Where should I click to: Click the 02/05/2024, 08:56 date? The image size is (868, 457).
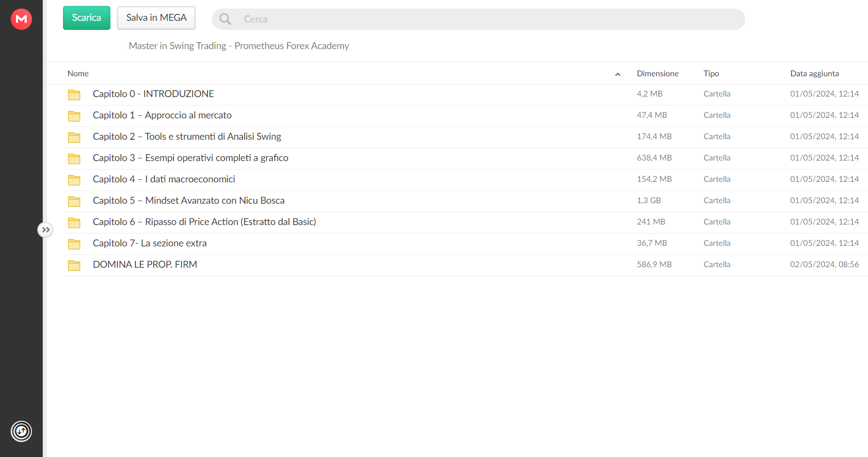click(824, 264)
